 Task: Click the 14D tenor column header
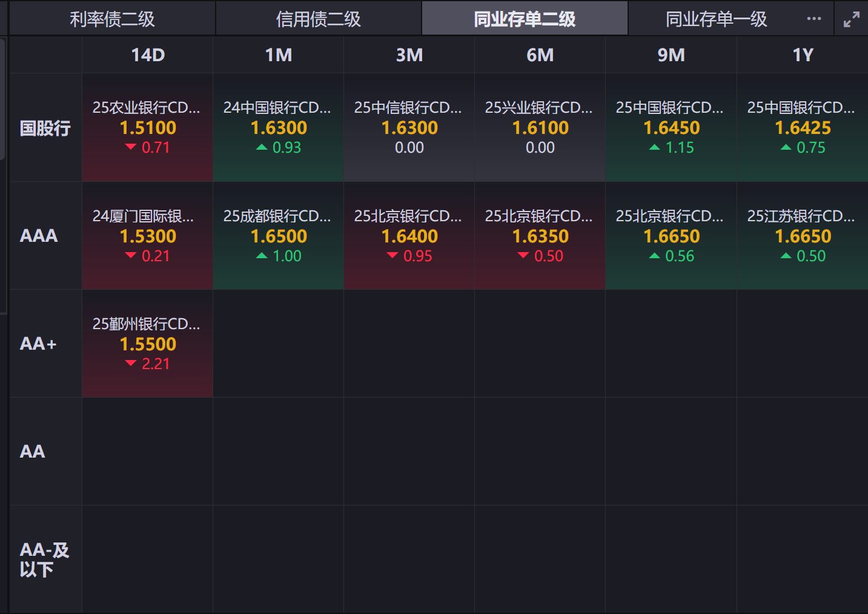[x=148, y=55]
